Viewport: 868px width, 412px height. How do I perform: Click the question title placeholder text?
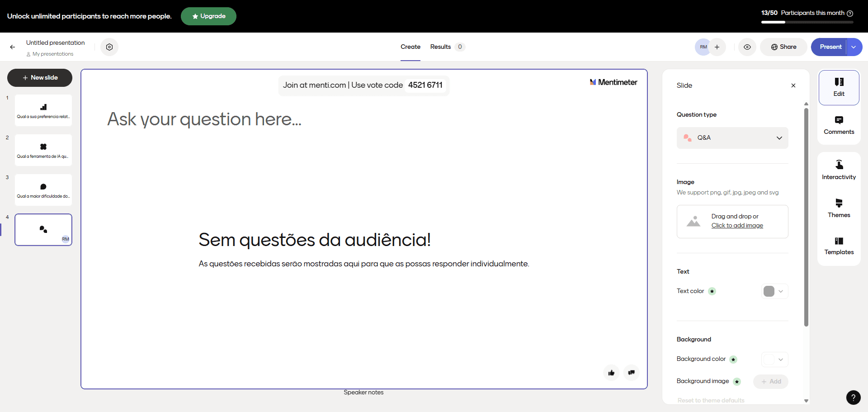204,119
